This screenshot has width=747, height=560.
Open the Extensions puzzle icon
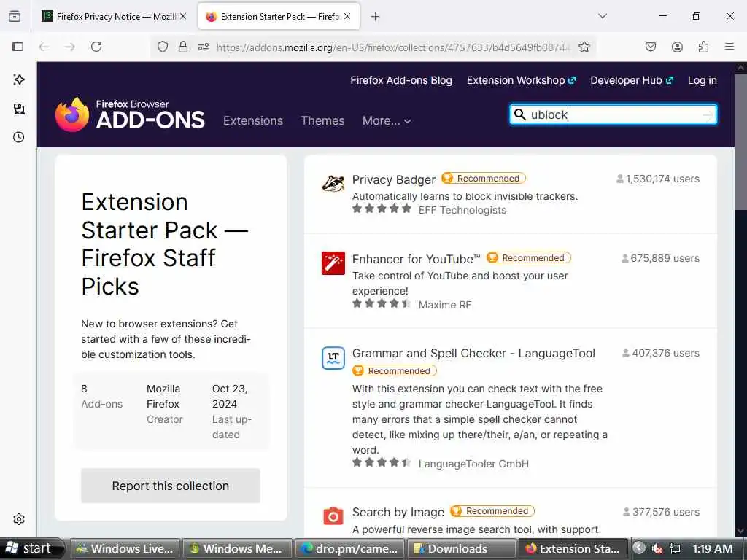[703, 47]
